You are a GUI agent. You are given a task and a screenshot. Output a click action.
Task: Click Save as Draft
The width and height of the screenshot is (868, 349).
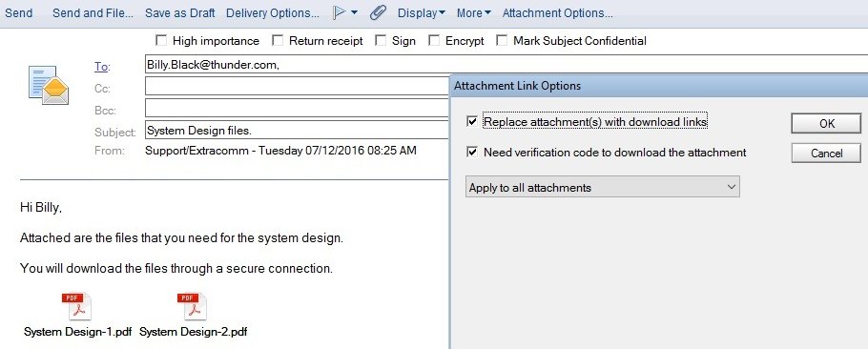coord(180,13)
